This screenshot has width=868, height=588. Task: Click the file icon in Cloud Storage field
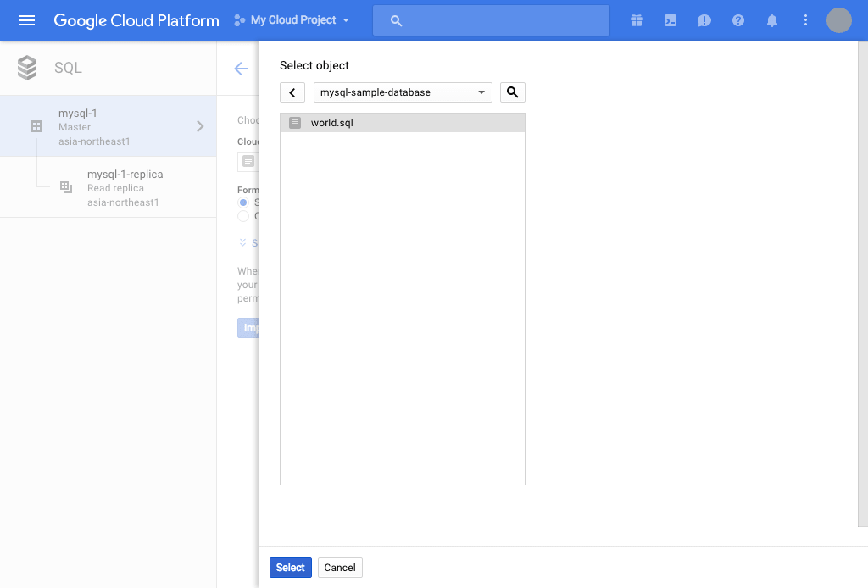[x=248, y=161]
